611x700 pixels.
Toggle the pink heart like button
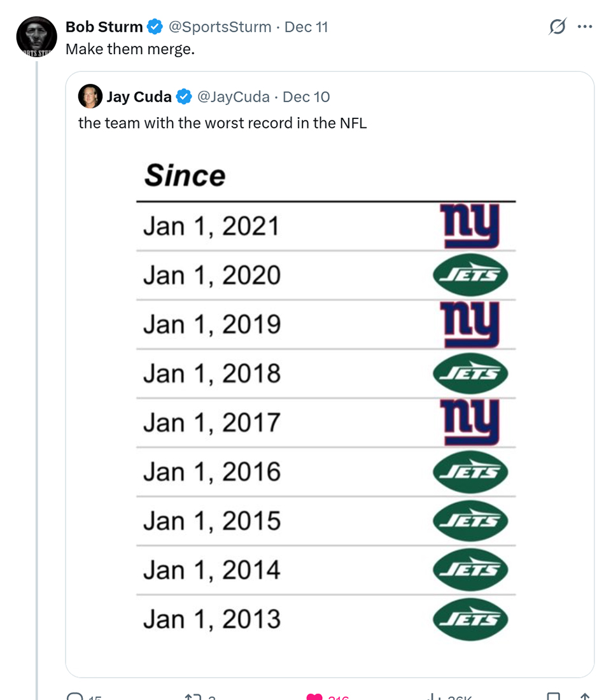[315, 696]
